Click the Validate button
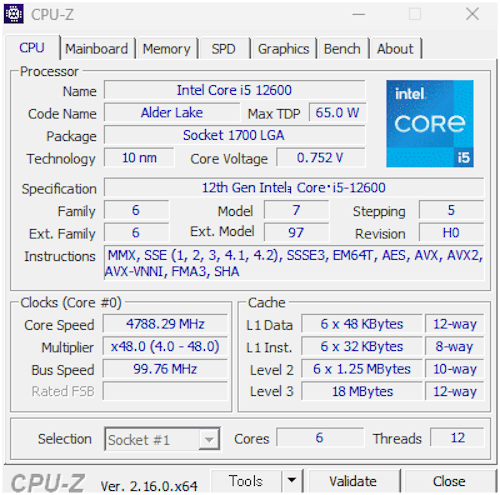Image resolution: width=500 pixels, height=495 pixels. (353, 481)
